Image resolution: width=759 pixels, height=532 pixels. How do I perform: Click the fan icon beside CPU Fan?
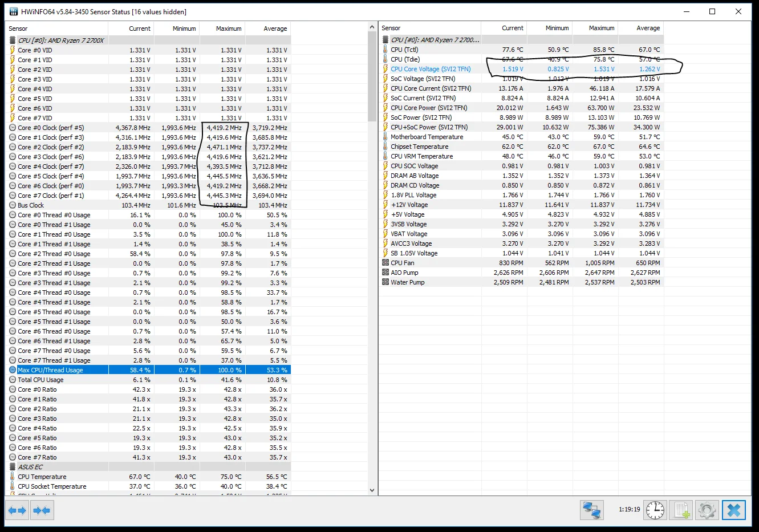[x=385, y=263]
